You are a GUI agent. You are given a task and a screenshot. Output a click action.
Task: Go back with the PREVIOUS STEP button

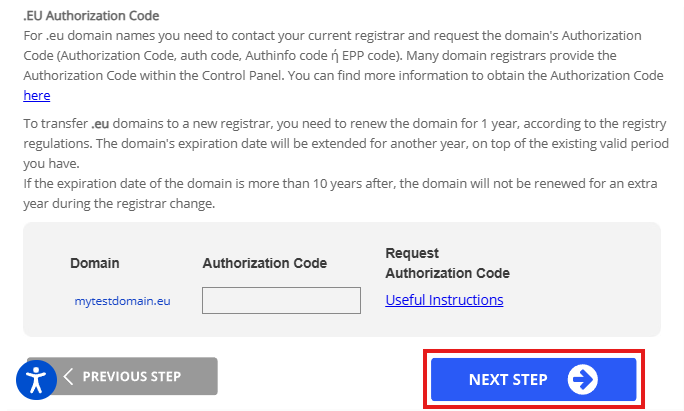point(131,377)
